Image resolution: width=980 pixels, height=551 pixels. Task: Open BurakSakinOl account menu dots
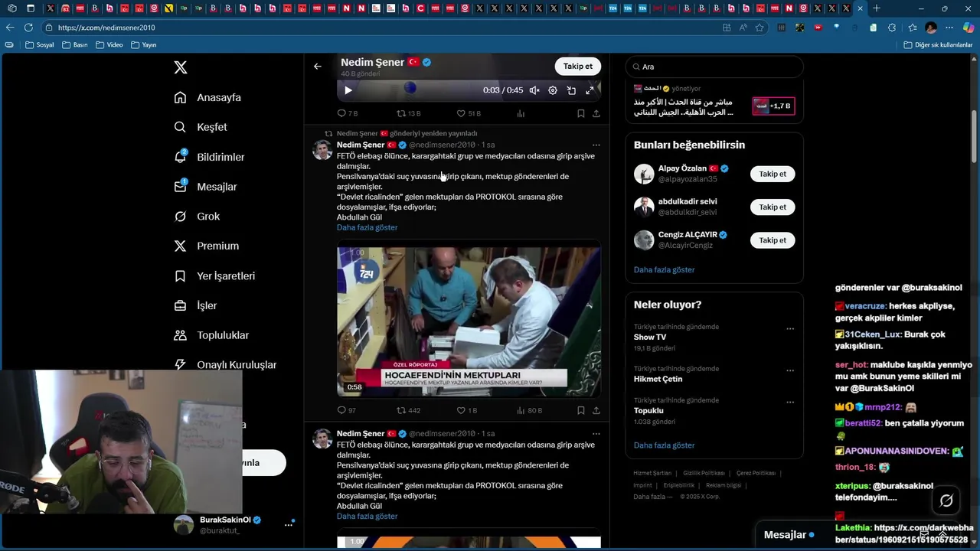pyautogui.click(x=289, y=524)
